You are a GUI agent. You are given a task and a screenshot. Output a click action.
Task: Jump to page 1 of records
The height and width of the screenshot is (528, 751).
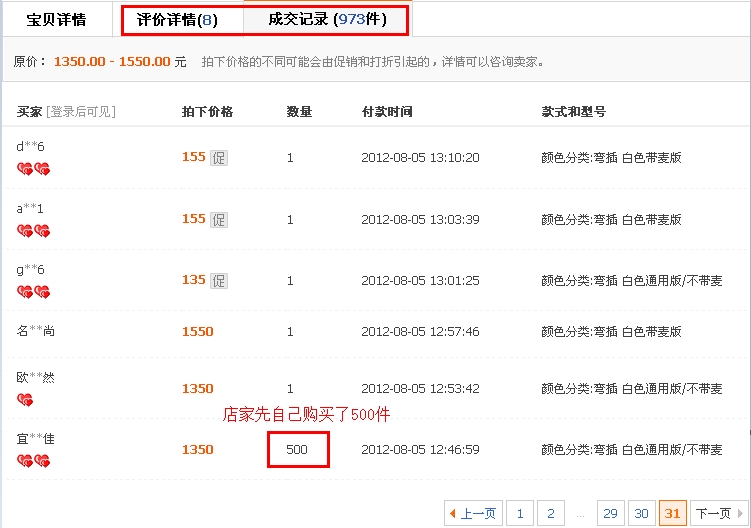pos(519,513)
